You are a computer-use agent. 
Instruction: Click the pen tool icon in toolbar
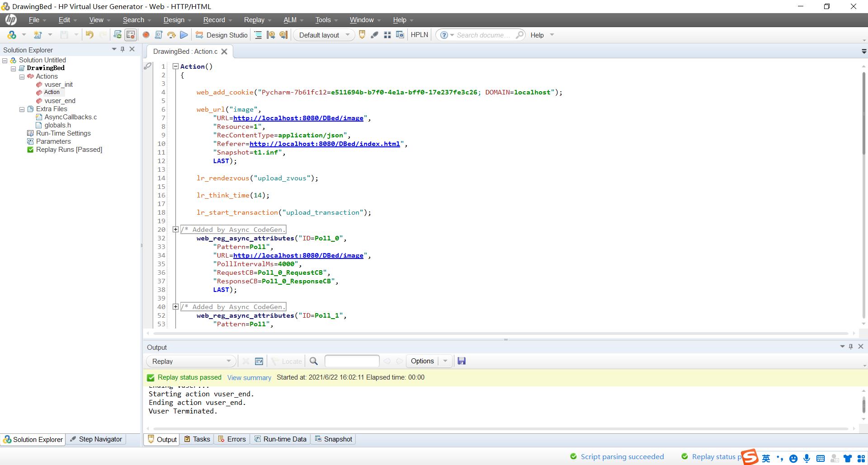[x=374, y=35]
